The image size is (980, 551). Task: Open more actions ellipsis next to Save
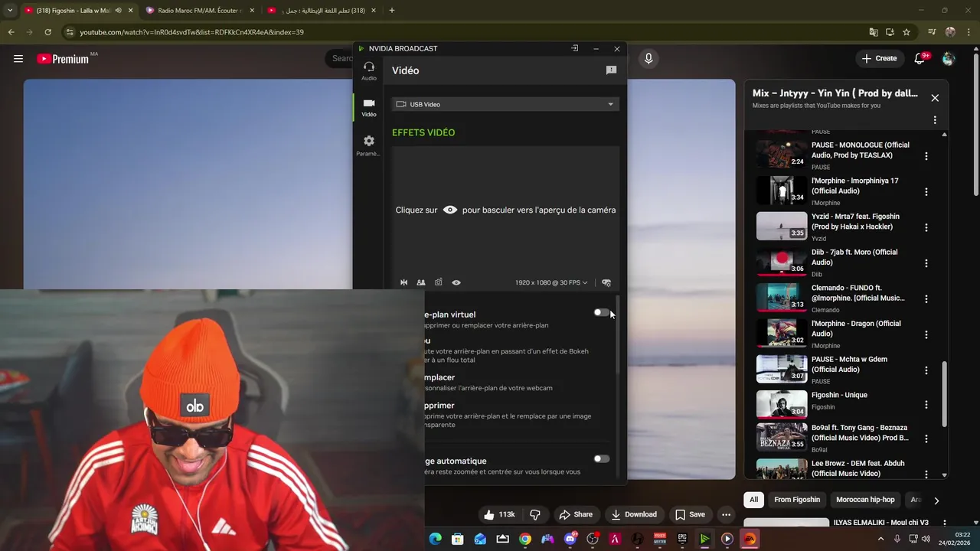(x=727, y=514)
